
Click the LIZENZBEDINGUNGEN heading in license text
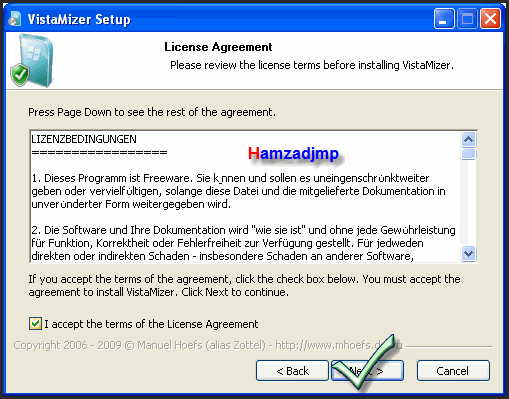[84, 139]
